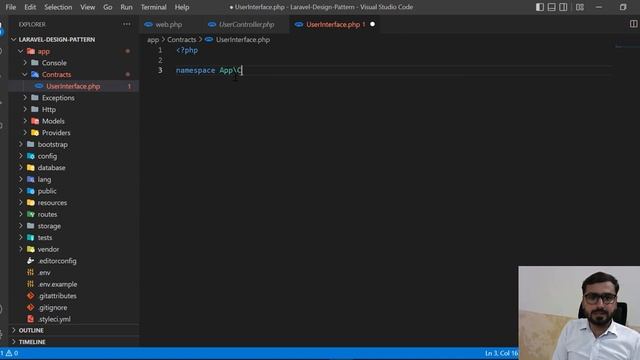Expand the database folder
Image resolution: width=640 pixels, height=360 pixels.
(x=51, y=168)
